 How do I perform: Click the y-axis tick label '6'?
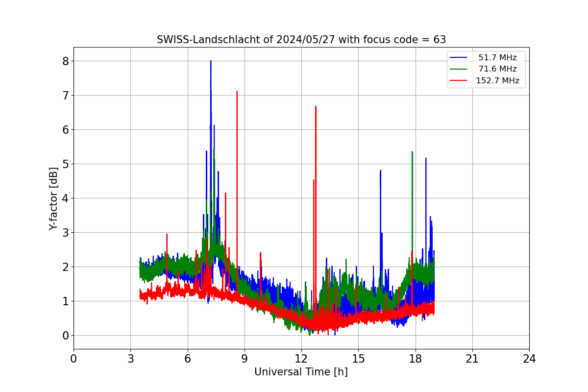point(65,130)
